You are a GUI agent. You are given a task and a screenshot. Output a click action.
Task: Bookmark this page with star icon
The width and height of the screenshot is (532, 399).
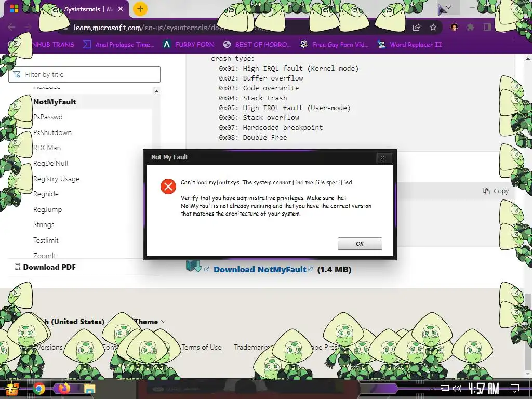[x=433, y=28]
